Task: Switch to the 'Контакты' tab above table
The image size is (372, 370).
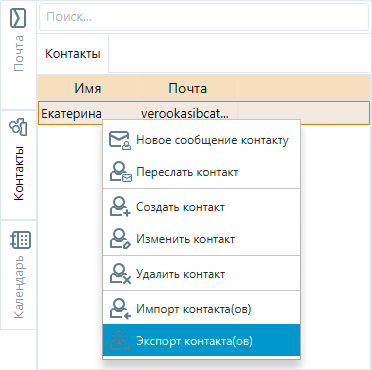Action: 73,53
